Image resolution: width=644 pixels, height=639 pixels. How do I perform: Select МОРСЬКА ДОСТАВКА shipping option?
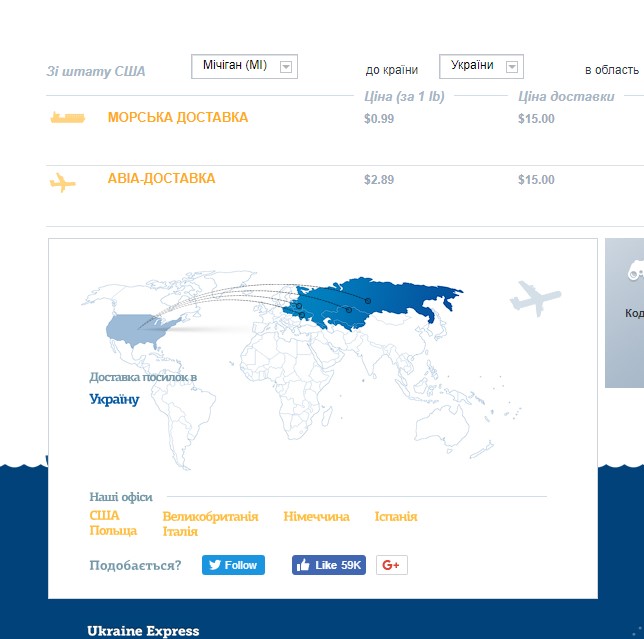click(x=177, y=118)
